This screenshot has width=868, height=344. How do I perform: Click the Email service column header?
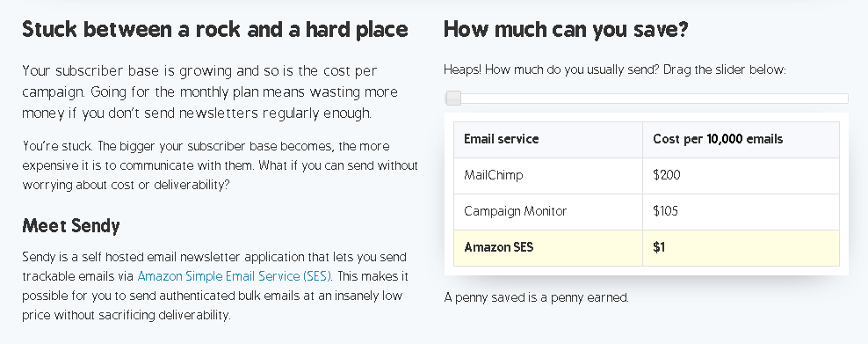click(x=548, y=140)
